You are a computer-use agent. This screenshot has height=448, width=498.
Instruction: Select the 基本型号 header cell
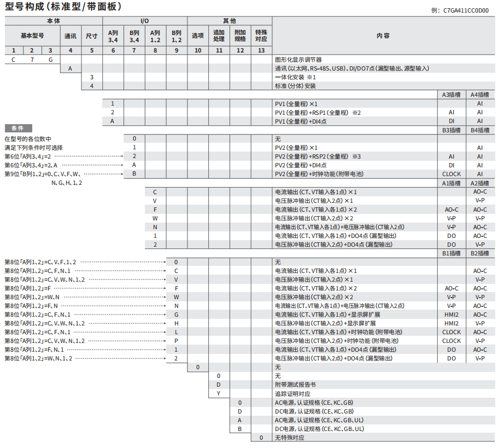pos(32,36)
